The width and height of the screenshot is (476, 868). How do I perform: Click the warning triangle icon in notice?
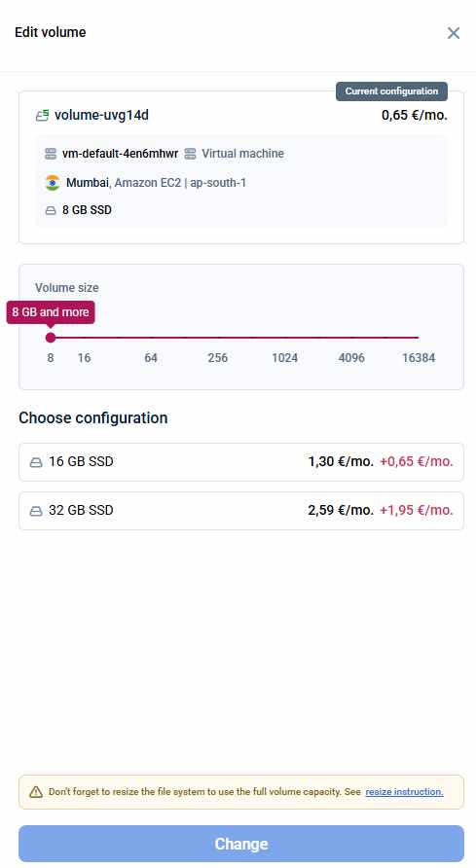[x=36, y=791]
